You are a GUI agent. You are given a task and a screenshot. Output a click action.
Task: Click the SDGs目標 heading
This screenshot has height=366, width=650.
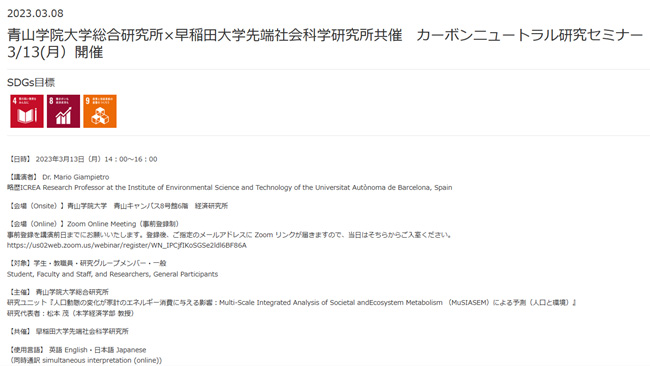tap(31, 82)
